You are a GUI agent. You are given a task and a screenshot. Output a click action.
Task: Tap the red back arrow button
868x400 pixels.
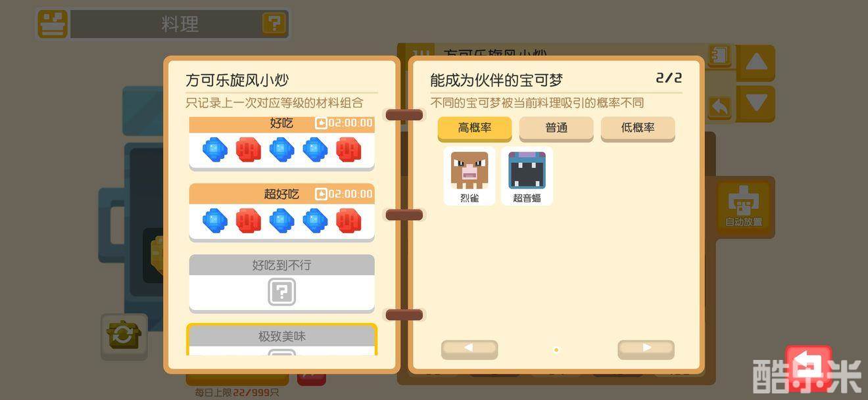pos(809,367)
